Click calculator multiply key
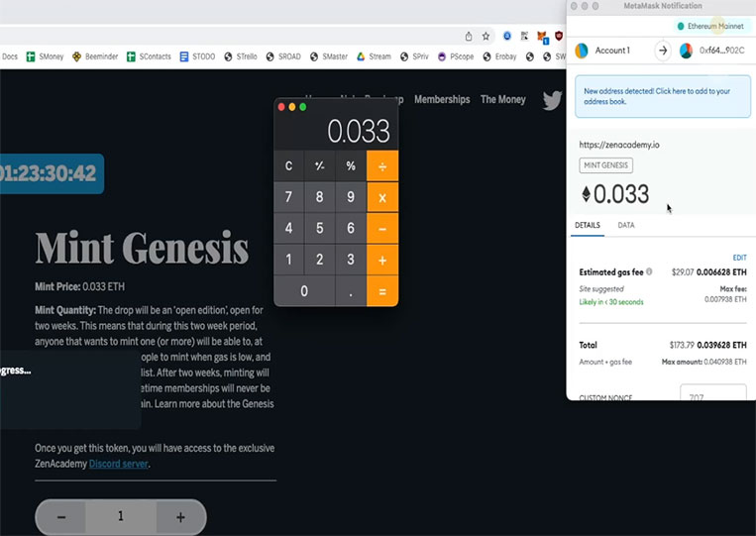756x536 pixels. [x=382, y=197]
